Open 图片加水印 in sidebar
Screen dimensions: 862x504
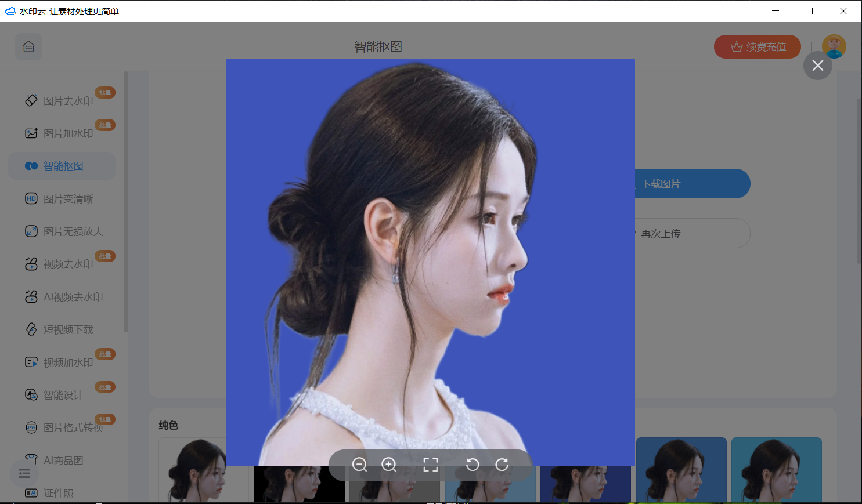67,133
